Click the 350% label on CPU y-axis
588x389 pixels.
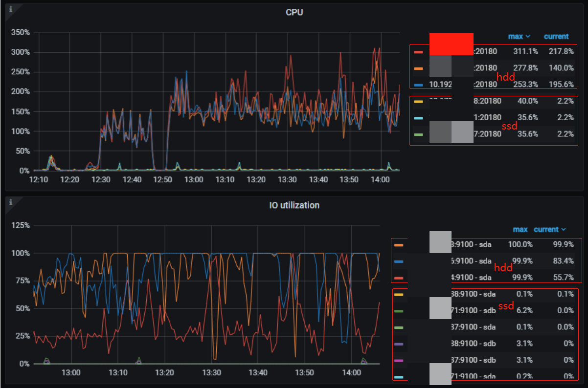click(20, 32)
